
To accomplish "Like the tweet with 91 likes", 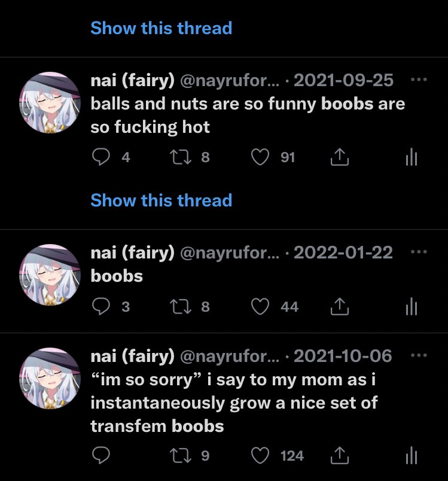I will (x=260, y=157).
